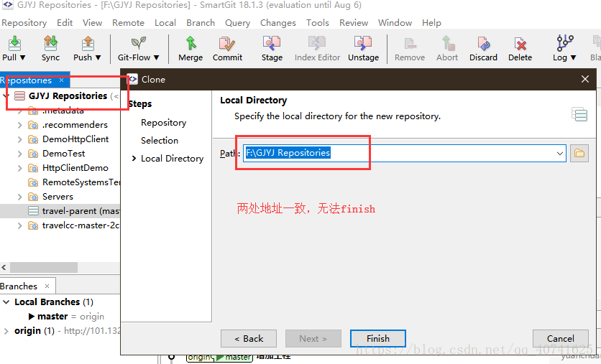Open the View menu
The height and width of the screenshot is (364, 601).
coord(92,23)
